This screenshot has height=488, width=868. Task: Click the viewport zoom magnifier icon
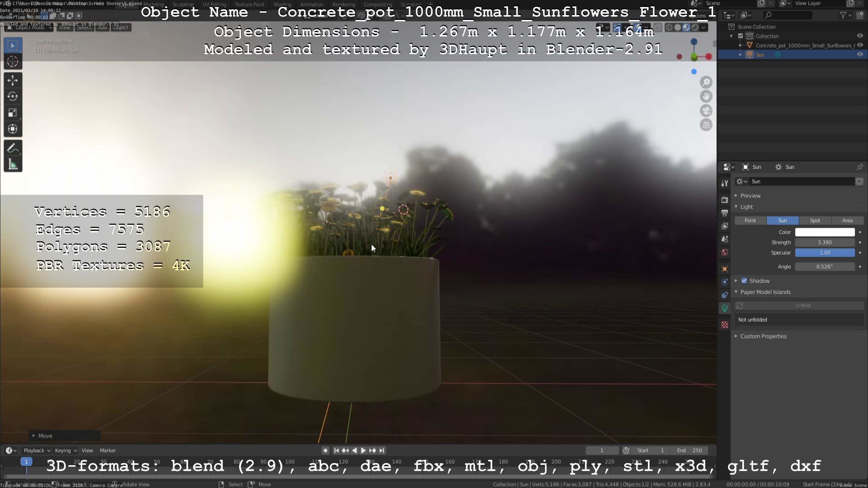coord(706,82)
